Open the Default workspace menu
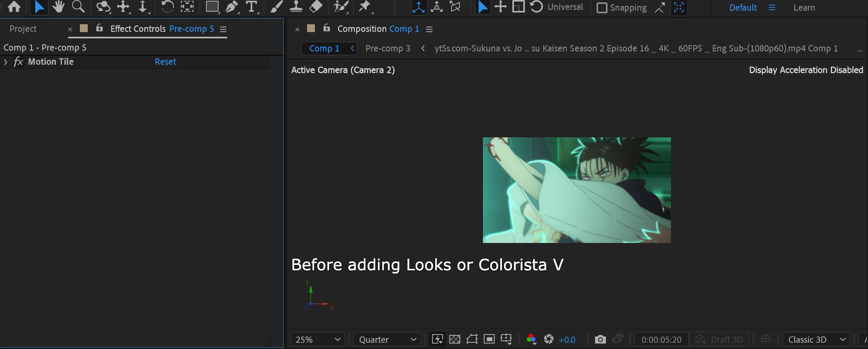 pos(772,8)
